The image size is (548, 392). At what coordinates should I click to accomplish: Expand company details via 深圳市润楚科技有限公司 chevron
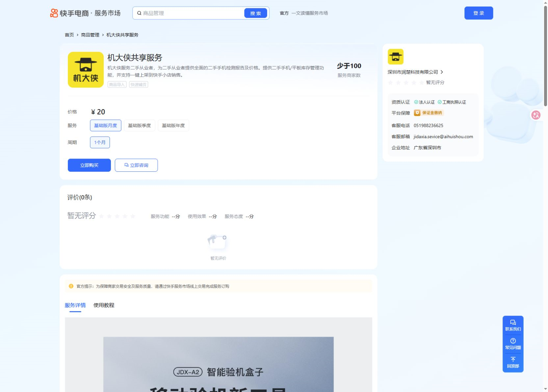pyautogui.click(x=442, y=72)
